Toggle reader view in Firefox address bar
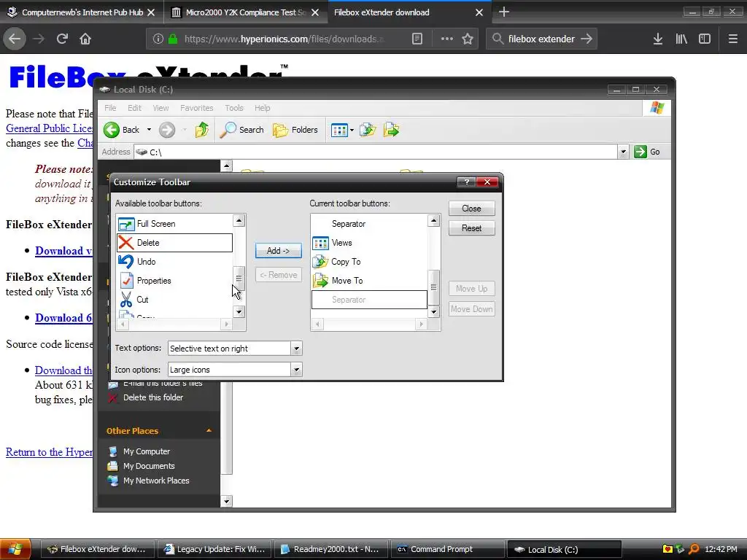This screenshot has height=560, width=747. pyautogui.click(x=417, y=39)
